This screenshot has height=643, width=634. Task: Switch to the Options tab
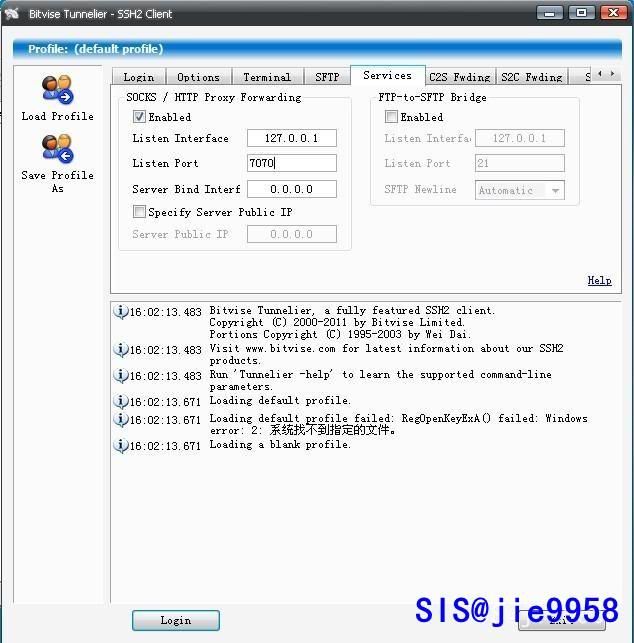point(198,77)
